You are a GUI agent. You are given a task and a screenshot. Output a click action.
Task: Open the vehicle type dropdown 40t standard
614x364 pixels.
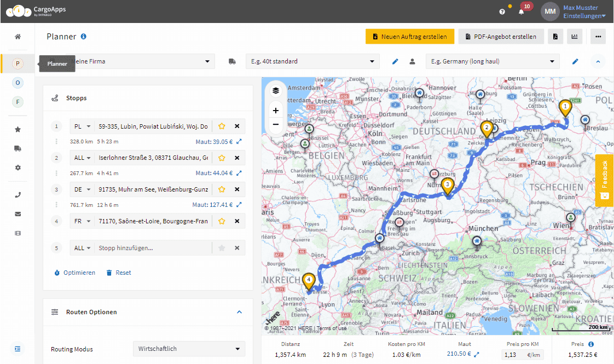[x=312, y=61]
